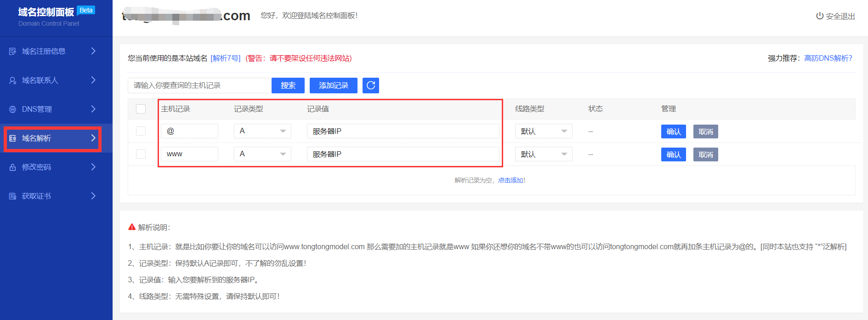The image size is (868, 320).
Task: Confirm the @ record with 确认
Action: tap(674, 131)
